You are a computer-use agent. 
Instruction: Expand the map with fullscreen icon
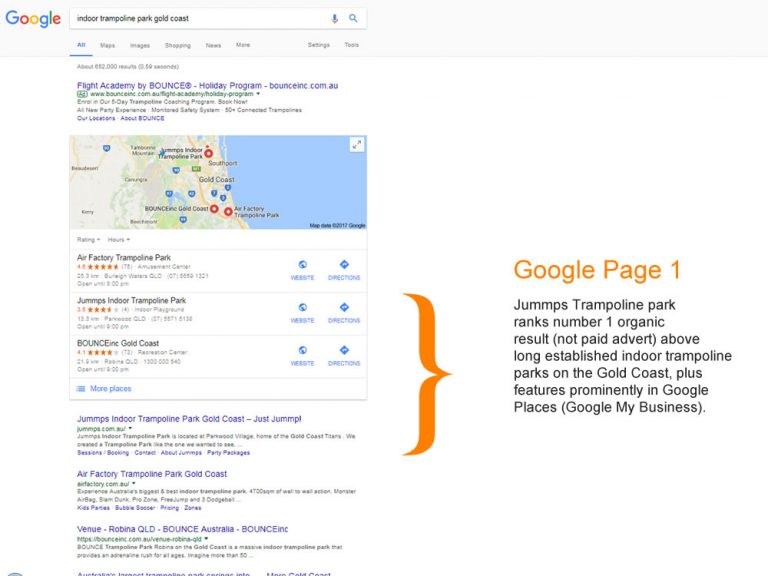(x=356, y=145)
